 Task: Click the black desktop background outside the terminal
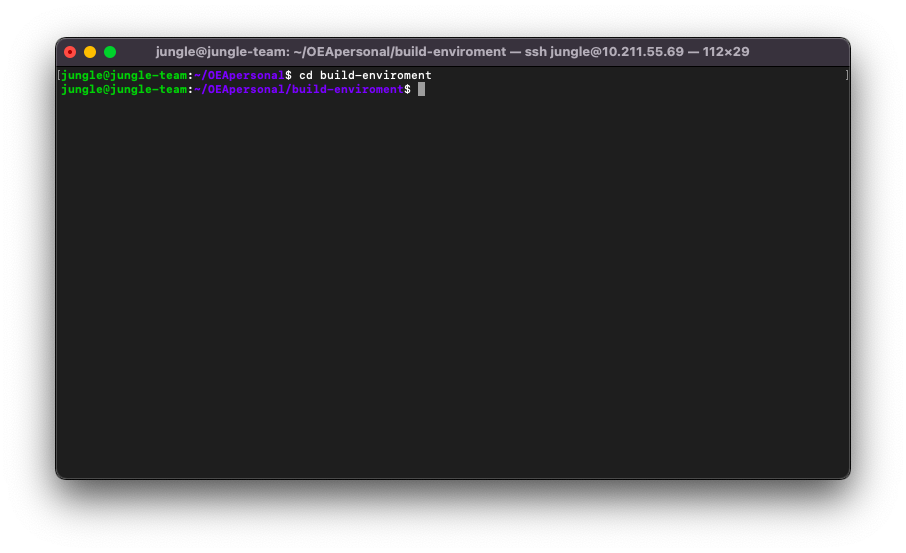(450, 515)
